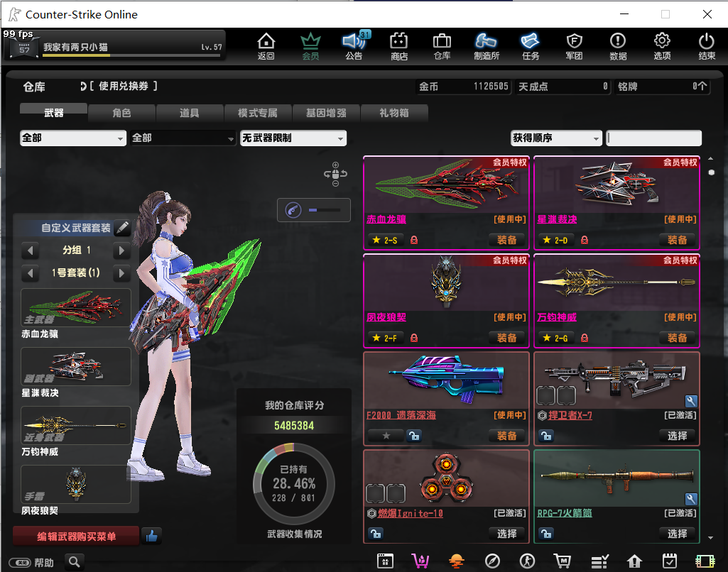Click the magnifier search icon beside 帮助
This screenshot has width=728, height=572.
pyautogui.click(x=75, y=562)
